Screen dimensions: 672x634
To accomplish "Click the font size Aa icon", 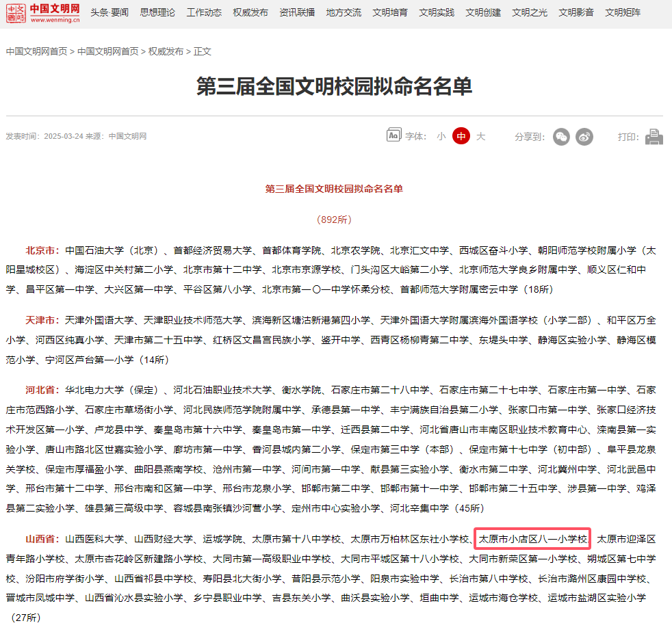I will (x=394, y=135).
